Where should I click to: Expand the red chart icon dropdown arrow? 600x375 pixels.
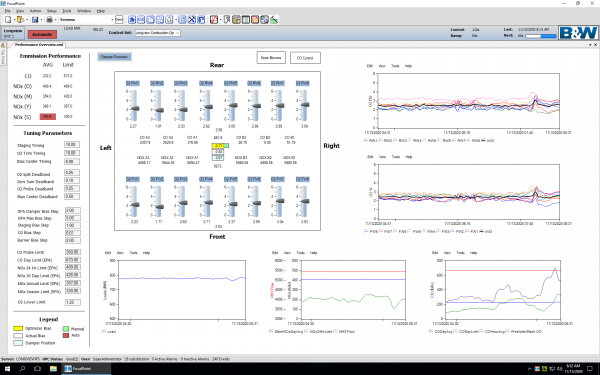(220, 20)
